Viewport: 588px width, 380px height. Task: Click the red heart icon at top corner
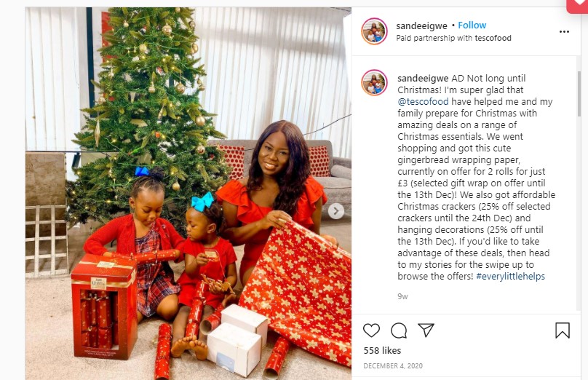(578, 6)
